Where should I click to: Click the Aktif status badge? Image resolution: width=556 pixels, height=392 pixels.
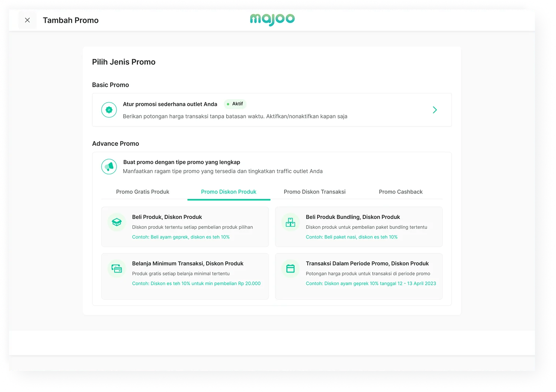(x=235, y=104)
